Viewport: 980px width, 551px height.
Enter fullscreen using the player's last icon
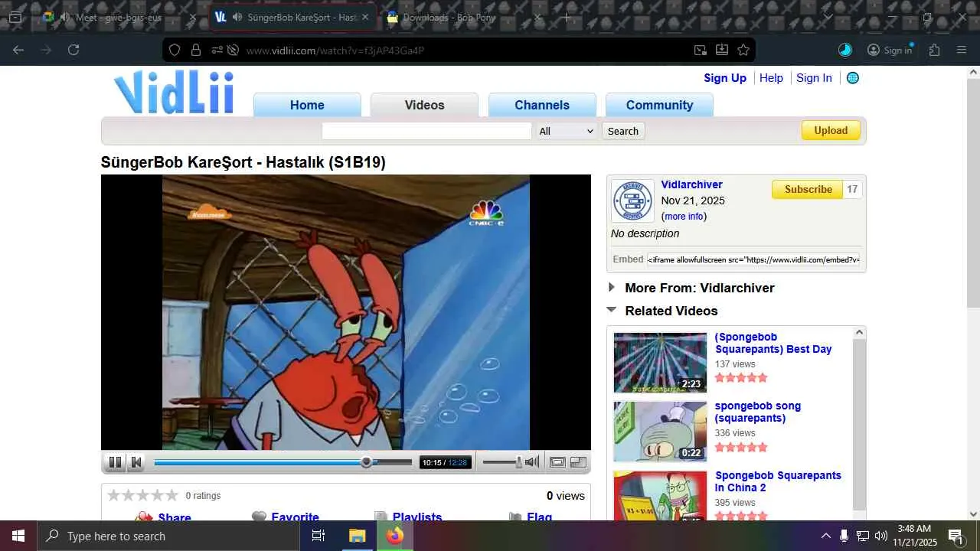(x=578, y=462)
